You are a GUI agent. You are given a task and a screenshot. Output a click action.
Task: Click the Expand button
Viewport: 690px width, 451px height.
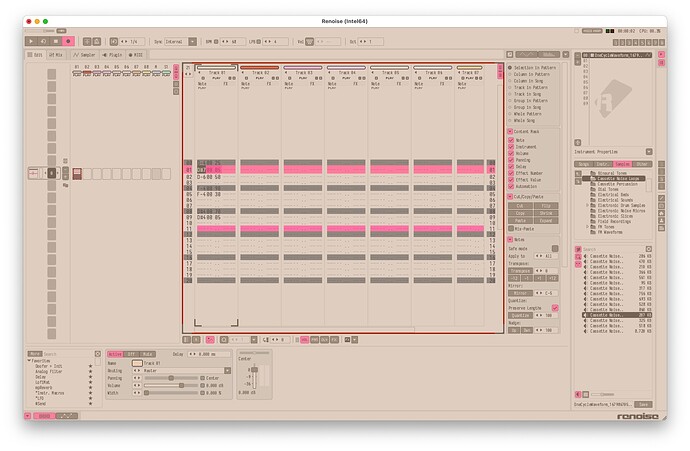(x=546, y=220)
